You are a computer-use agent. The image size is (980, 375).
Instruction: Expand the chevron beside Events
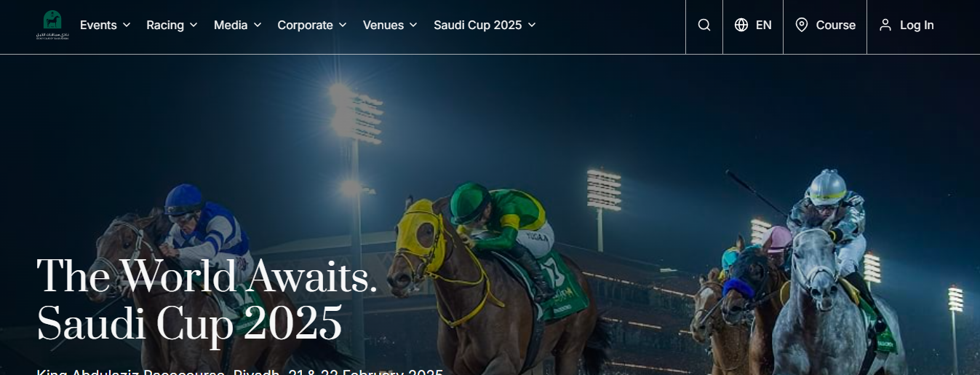[x=127, y=25]
